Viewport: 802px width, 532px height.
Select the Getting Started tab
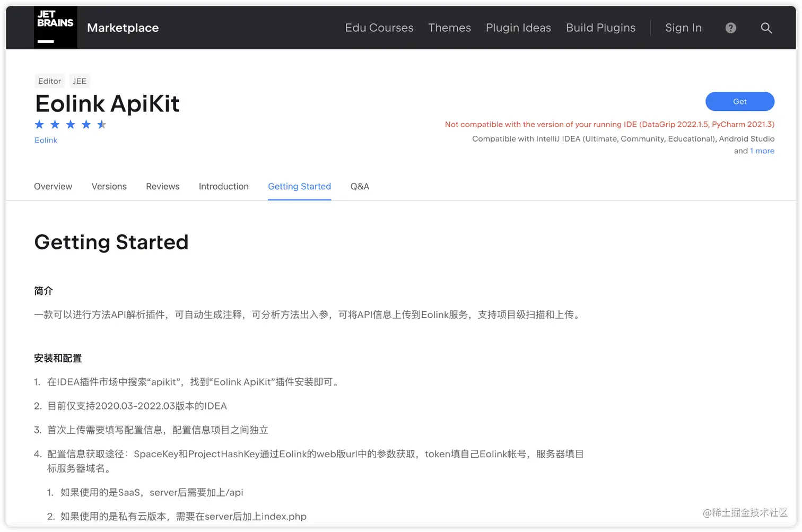[x=299, y=186]
